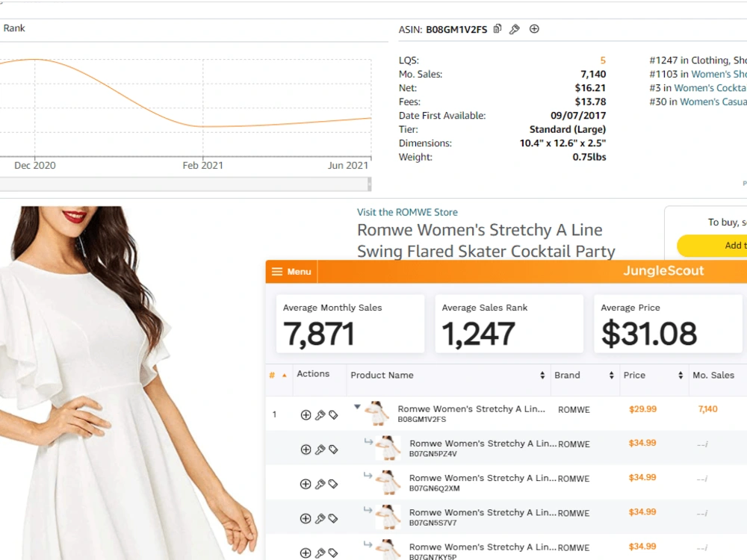The height and width of the screenshot is (560, 747).
Task: Click the product thumbnail for B08GM1V2FS
Action: coord(377,414)
